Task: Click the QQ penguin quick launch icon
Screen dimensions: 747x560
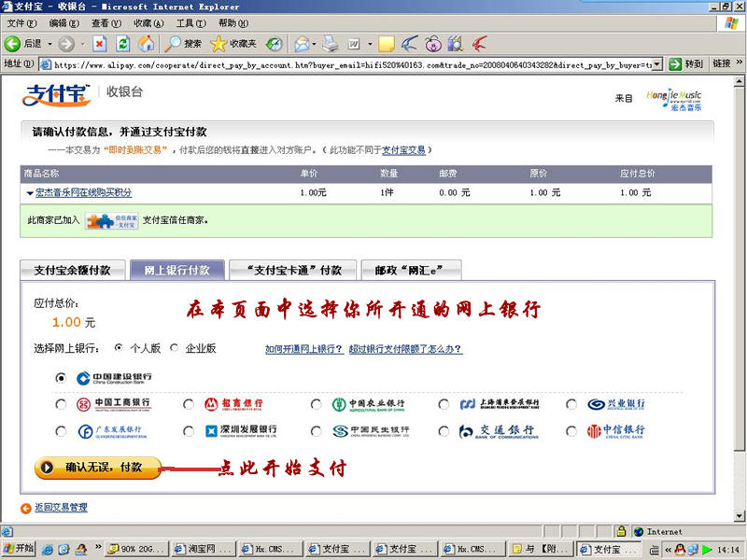Action: coord(81,549)
